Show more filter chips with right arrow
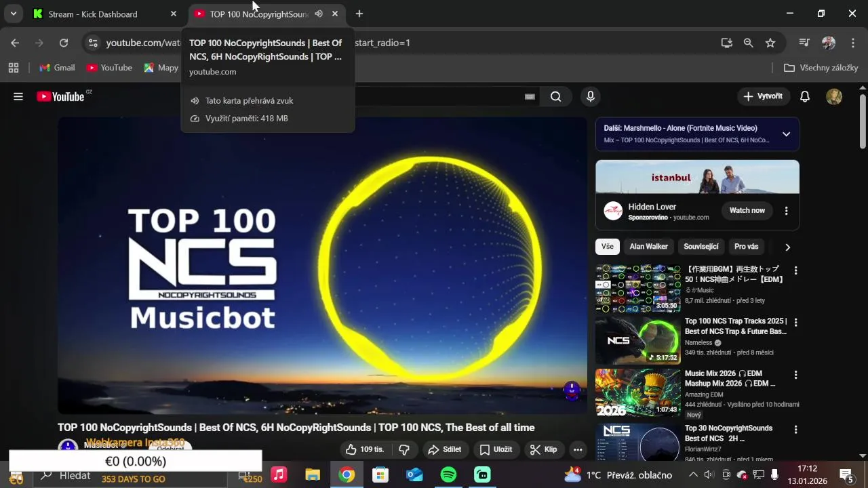This screenshot has width=868, height=488. point(787,247)
